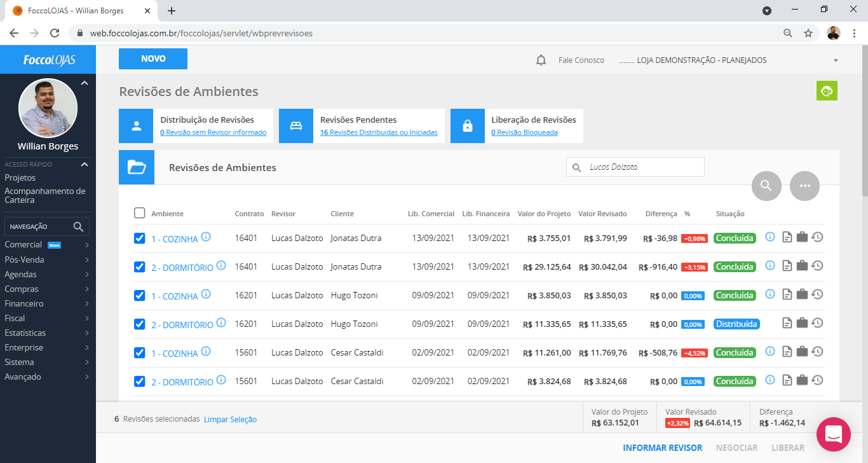Toggle the select-all checkbox in table header
The height and width of the screenshot is (463, 868).
point(140,213)
